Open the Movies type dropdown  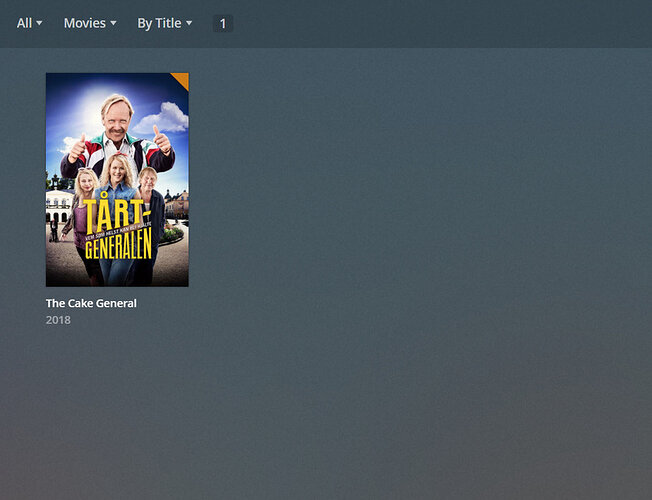click(x=90, y=23)
